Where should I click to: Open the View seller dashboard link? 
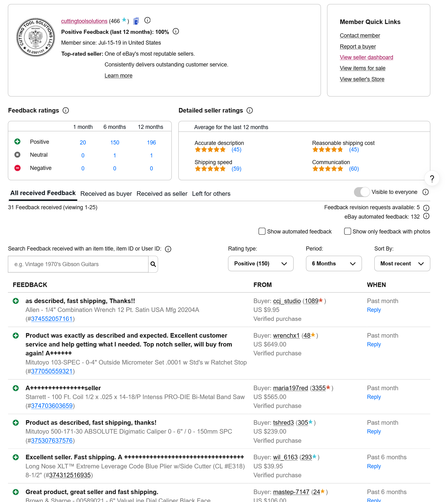tap(366, 57)
